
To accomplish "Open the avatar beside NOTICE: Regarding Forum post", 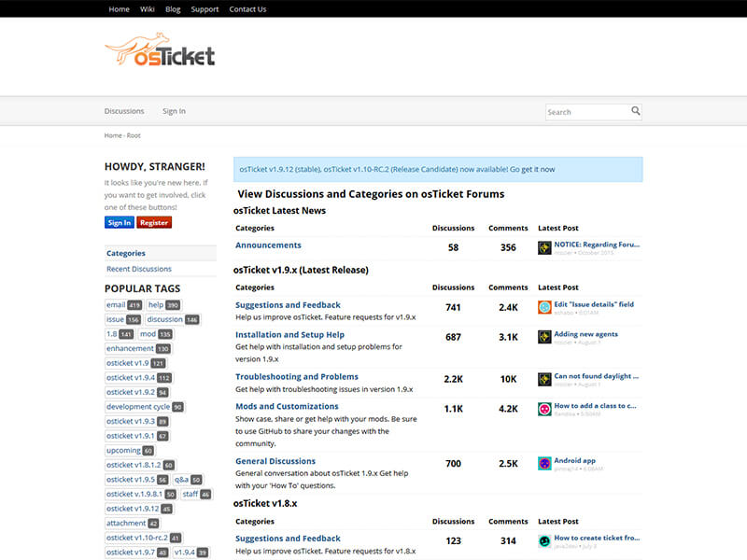I will coord(544,247).
